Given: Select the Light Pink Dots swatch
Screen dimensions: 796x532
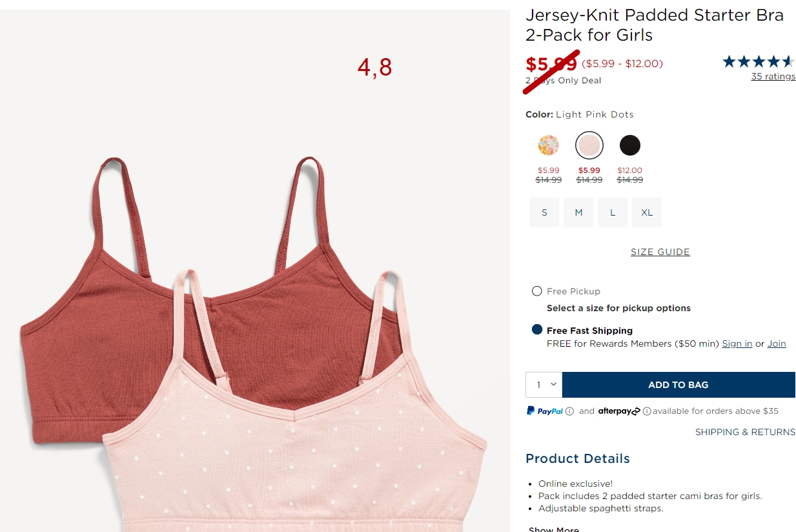Looking at the screenshot, I should point(589,145).
